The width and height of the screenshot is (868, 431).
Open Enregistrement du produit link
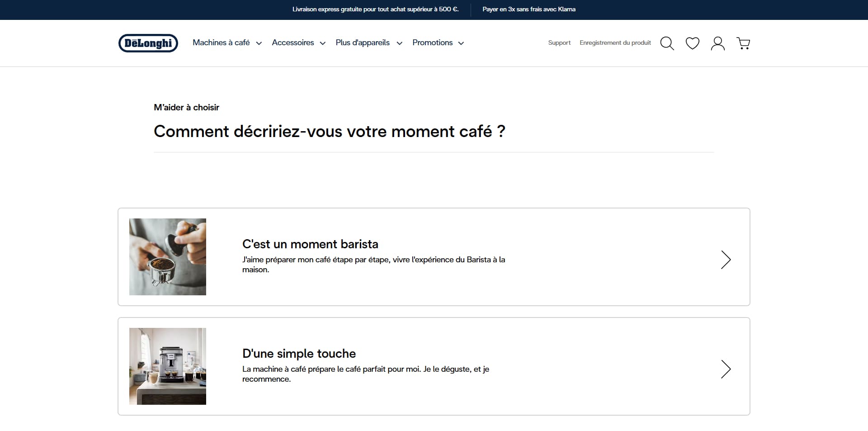615,43
